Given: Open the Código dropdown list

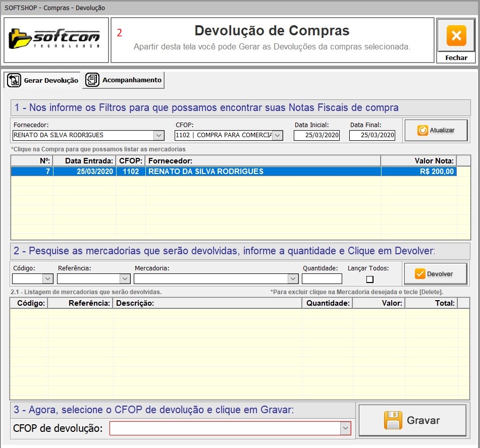Looking at the screenshot, I should point(48,278).
